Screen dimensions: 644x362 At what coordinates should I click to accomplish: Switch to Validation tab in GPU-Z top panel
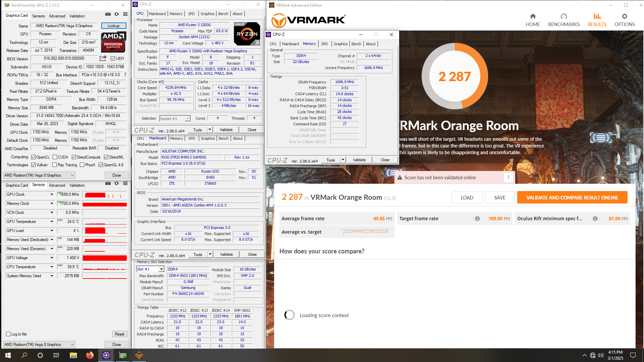[77, 16]
